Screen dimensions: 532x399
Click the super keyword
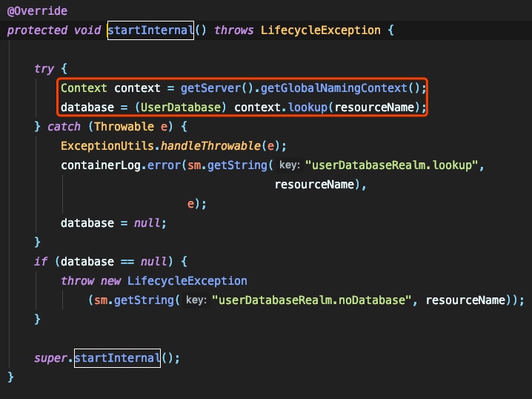click(x=50, y=358)
